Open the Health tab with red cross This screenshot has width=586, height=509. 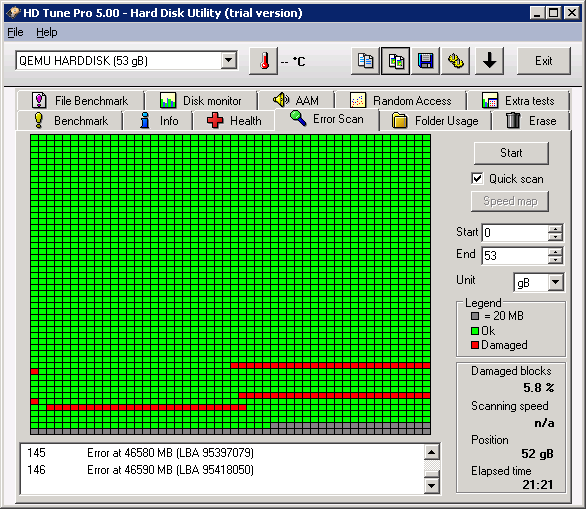pyautogui.click(x=234, y=121)
